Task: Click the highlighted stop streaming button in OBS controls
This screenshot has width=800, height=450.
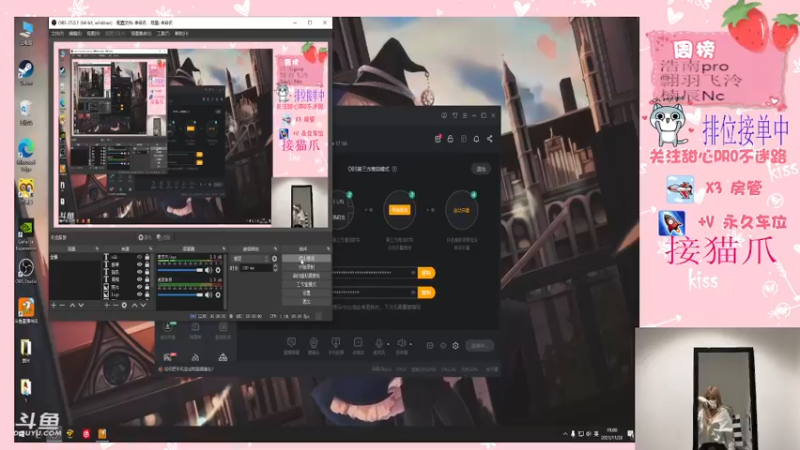Action: [x=306, y=258]
